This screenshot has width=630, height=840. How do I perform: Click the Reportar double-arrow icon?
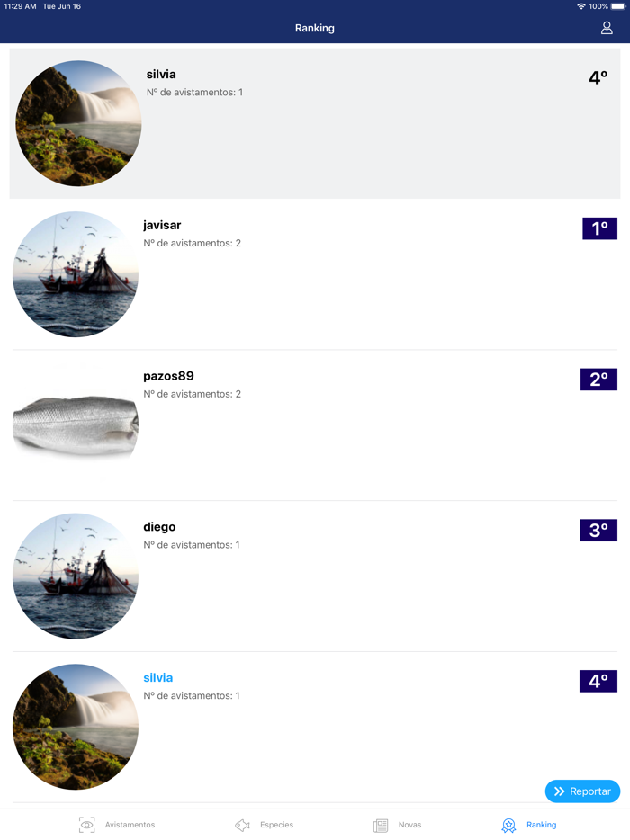click(560, 791)
